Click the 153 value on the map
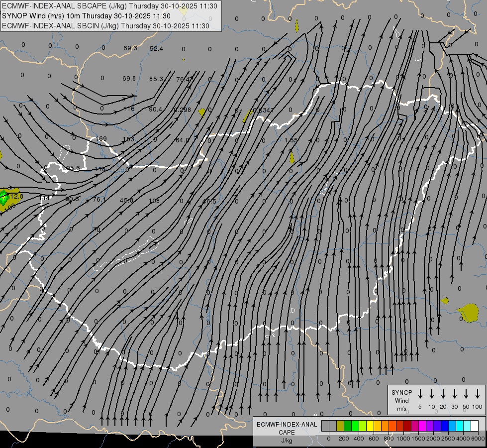This screenshot has width=487, height=448. click(128, 139)
